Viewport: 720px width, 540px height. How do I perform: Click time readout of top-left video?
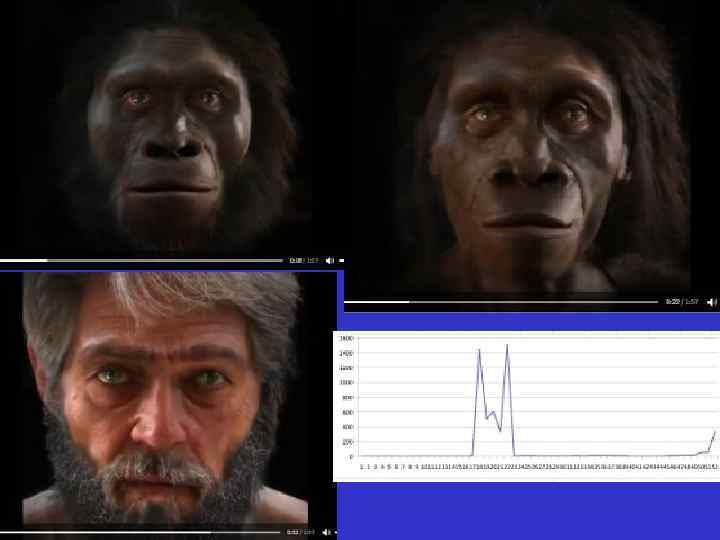304,260
